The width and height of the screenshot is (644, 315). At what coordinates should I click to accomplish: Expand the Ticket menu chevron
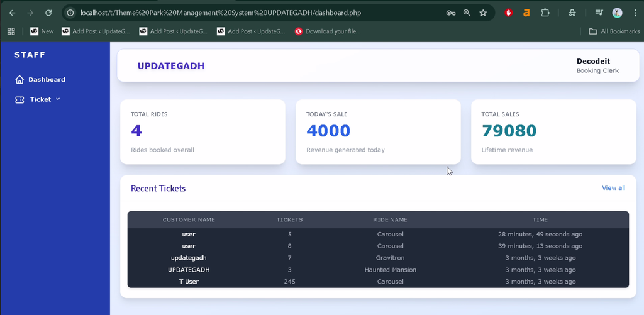tap(58, 99)
